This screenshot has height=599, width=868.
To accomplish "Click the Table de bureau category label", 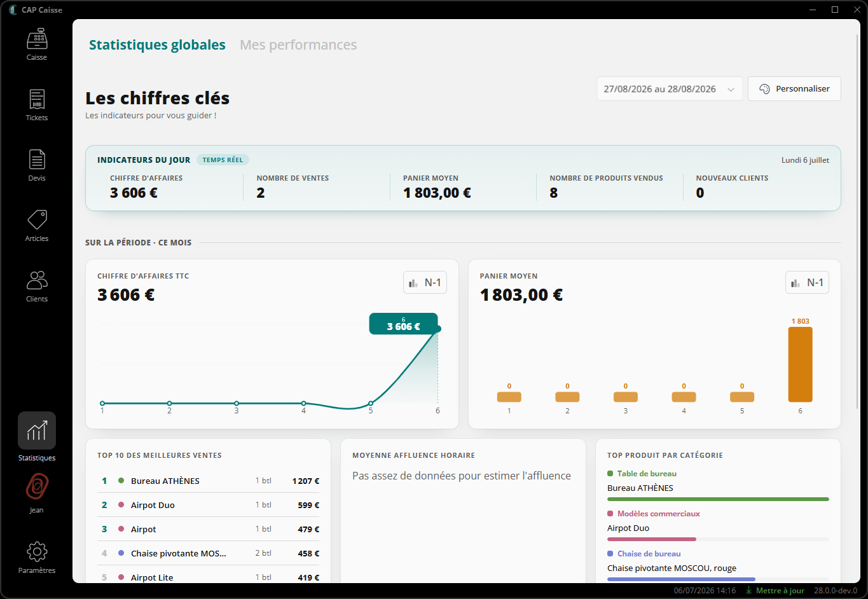I will click(647, 474).
